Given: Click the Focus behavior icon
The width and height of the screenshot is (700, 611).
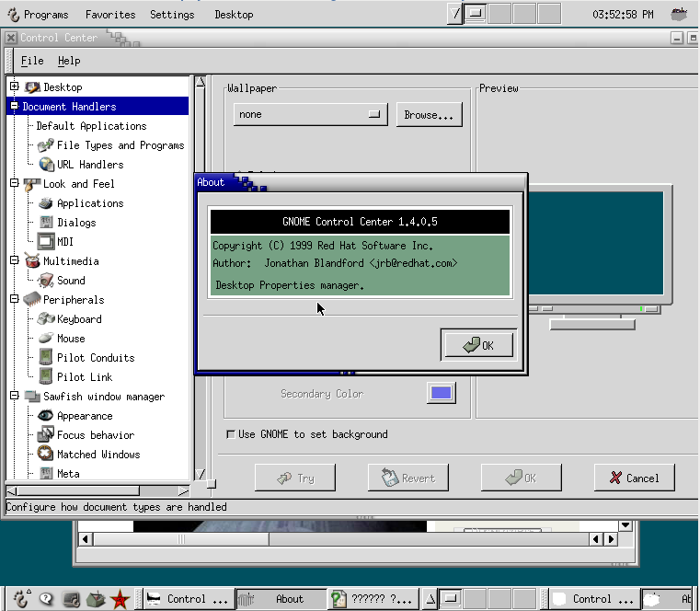Looking at the screenshot, I should click(46, 434).
